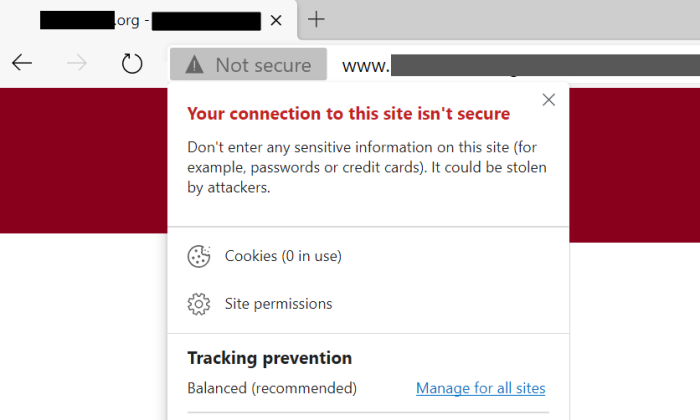
Task: Click the greyed-out forward arrow
Action: pyautogui.click(x=77, y=63)
